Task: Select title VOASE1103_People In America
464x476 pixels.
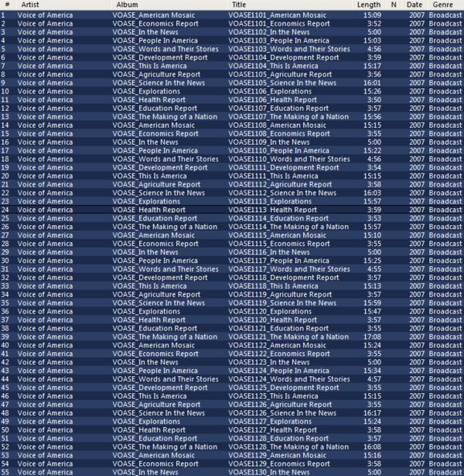Action: click(x=278, y=41)
